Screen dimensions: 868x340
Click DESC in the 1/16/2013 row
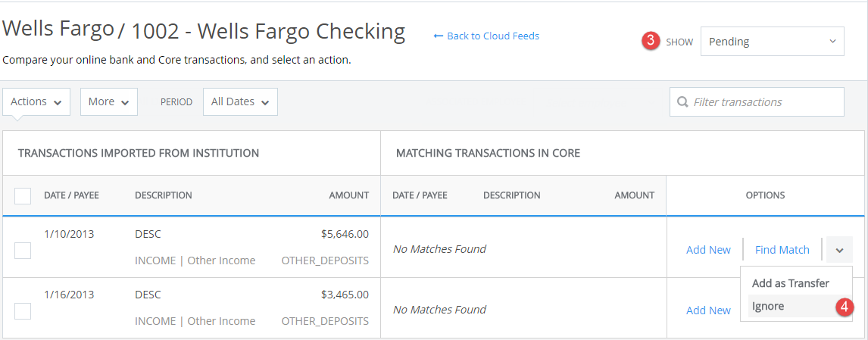148,295
